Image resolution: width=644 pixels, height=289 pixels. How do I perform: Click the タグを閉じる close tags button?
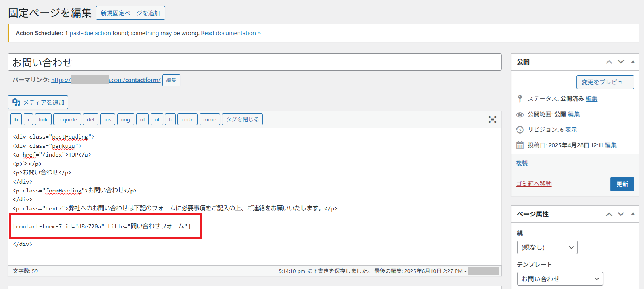tap(242, 119)
